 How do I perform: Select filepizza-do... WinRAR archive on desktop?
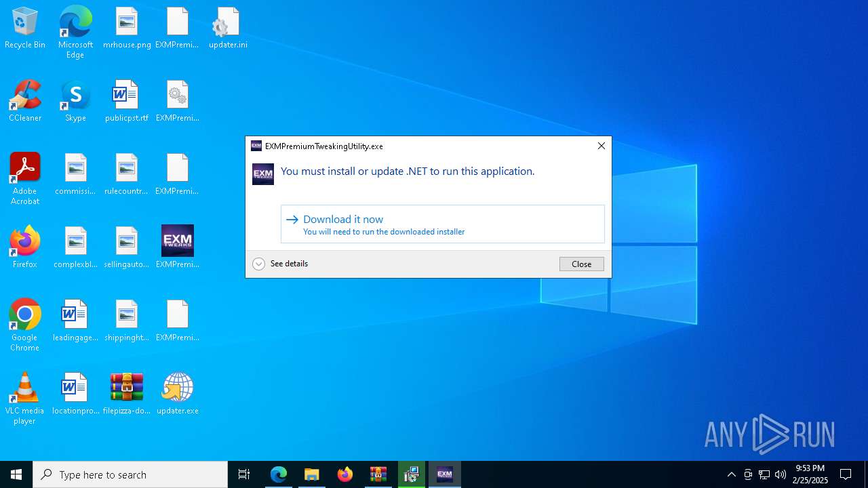tap(127, 394)
